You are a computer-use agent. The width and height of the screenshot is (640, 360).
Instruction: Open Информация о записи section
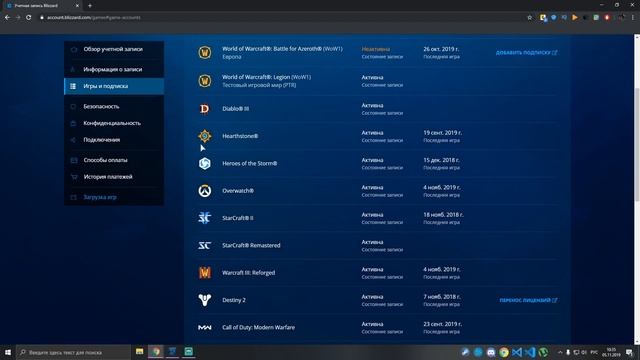click(114, 69)
